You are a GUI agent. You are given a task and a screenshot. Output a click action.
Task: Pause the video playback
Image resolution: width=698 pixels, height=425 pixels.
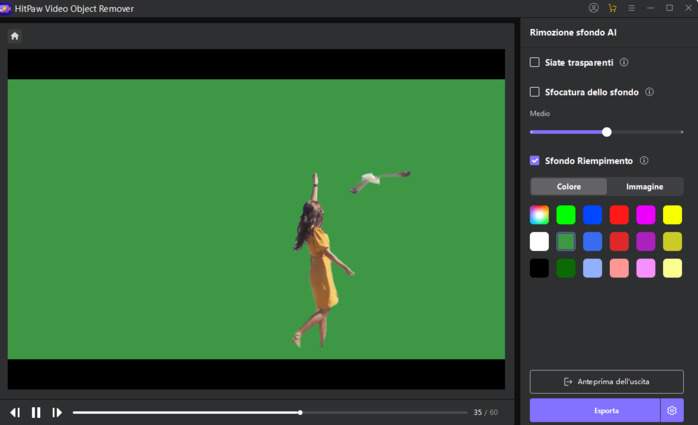click(x=36, y=412)
